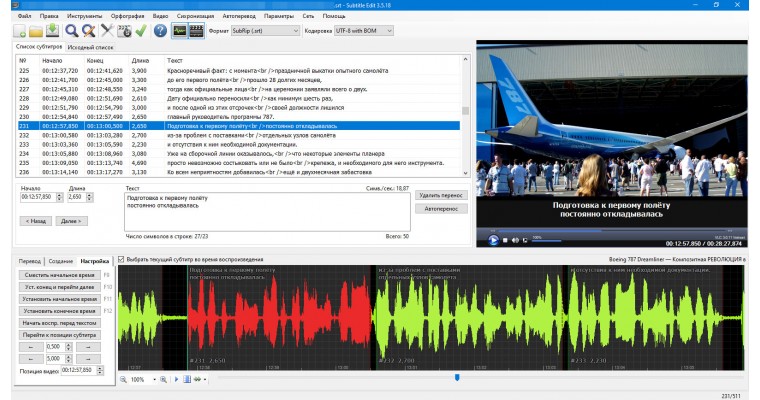
Task: Open Find with the magnifier icon
Action: pyautogui.click(x=72, y=31)
